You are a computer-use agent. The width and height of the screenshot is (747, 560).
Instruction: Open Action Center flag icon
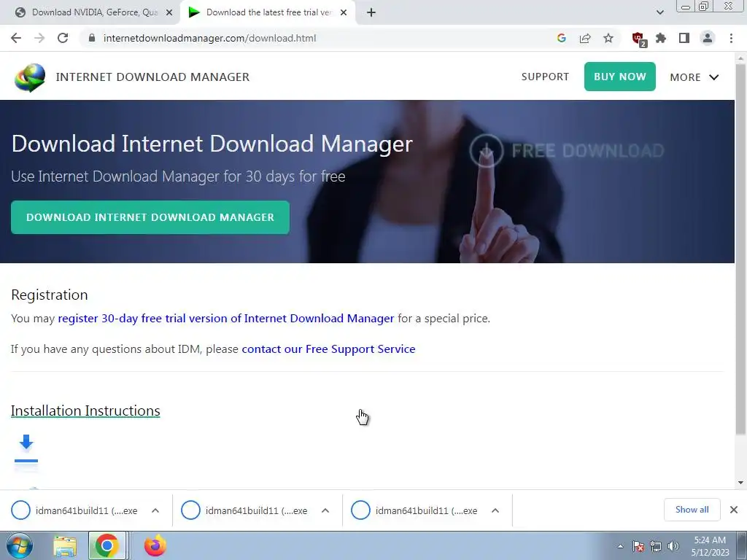tap(638, 546)
